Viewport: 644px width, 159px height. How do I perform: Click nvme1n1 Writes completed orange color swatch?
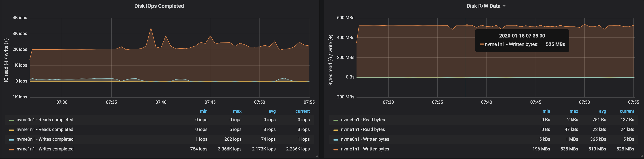(11, 149)
